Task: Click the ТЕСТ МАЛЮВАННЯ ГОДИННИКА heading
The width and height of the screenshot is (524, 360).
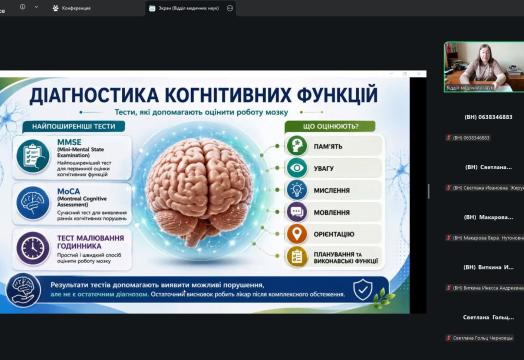Action: click(91, 242)
